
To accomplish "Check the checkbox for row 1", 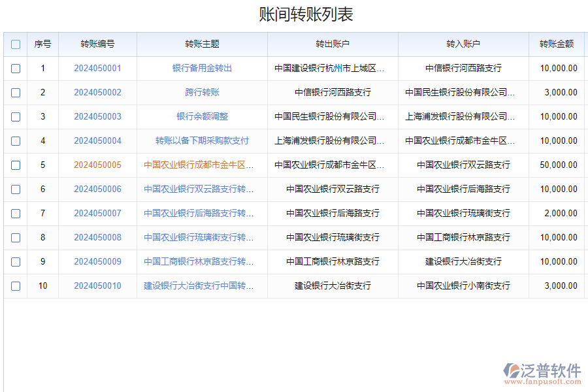I will [x=16, y=69].
